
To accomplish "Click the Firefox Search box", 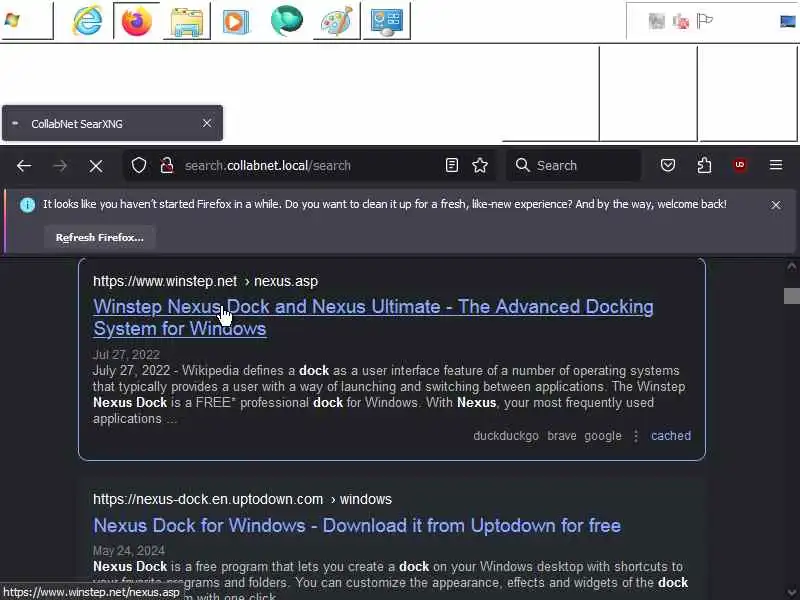I will click(x=573, y=165).
